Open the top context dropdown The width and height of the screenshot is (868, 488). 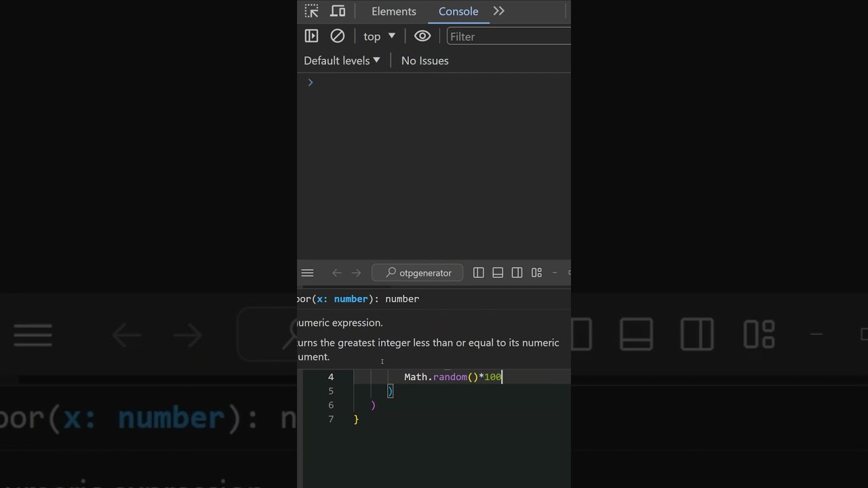(x=379, y=37)
